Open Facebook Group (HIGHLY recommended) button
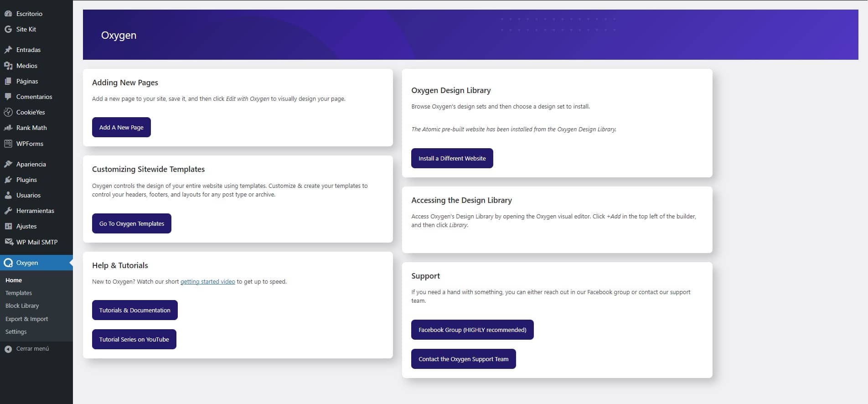 (x=472, y=330)
